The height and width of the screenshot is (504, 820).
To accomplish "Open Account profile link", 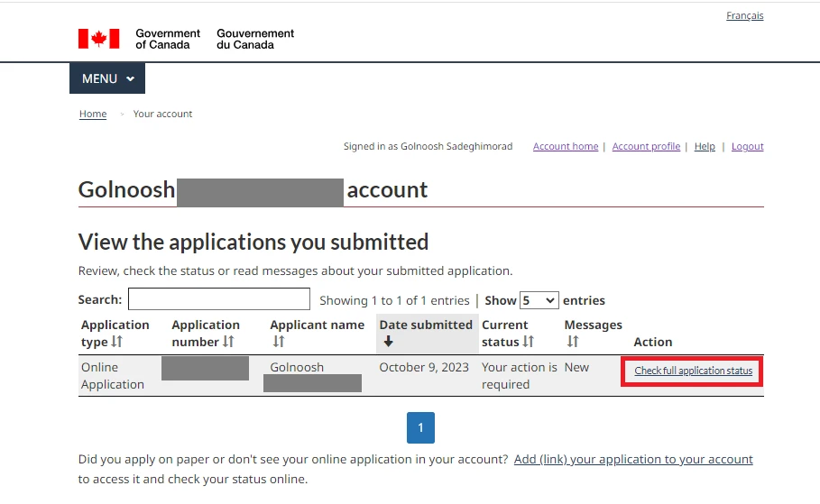I will pyautogui.click(x=646, y=146).
